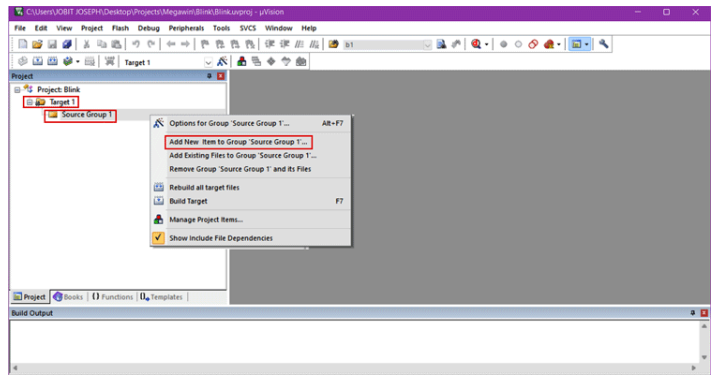Image resolution: width=717 pixels, height=384 pixels.
Task: Expand the Target 1 select dropdown
Action: (208, 62)
